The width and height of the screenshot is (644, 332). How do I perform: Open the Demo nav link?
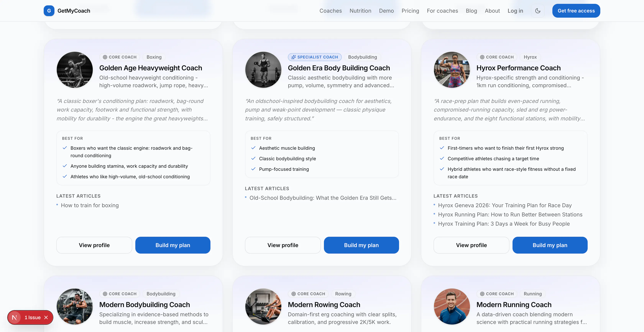pos(386,11)
